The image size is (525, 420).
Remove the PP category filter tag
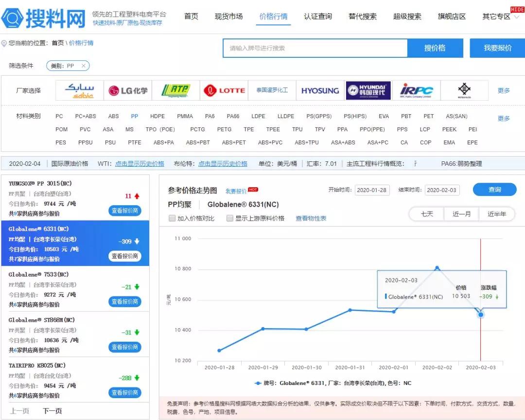84,66
